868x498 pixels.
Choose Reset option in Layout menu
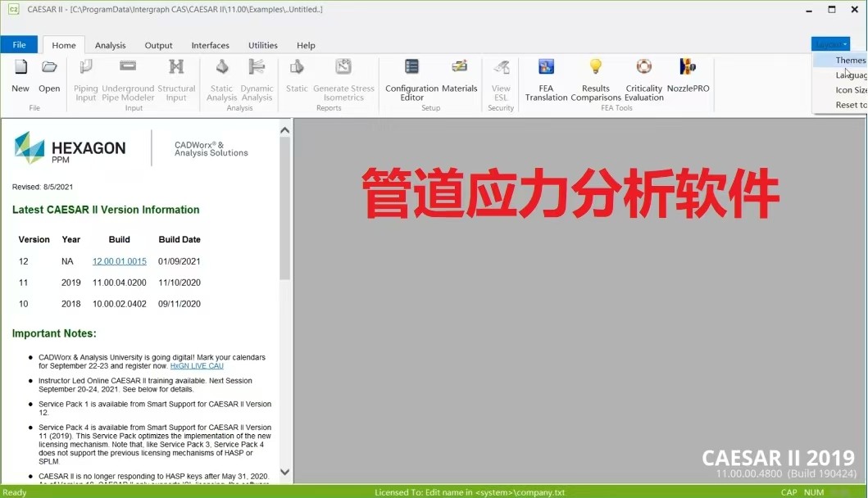tap(841, 105)
